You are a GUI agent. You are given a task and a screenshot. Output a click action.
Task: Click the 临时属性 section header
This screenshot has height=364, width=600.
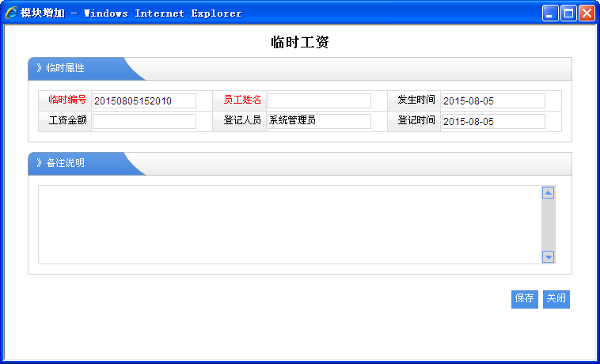click(65, 69)
